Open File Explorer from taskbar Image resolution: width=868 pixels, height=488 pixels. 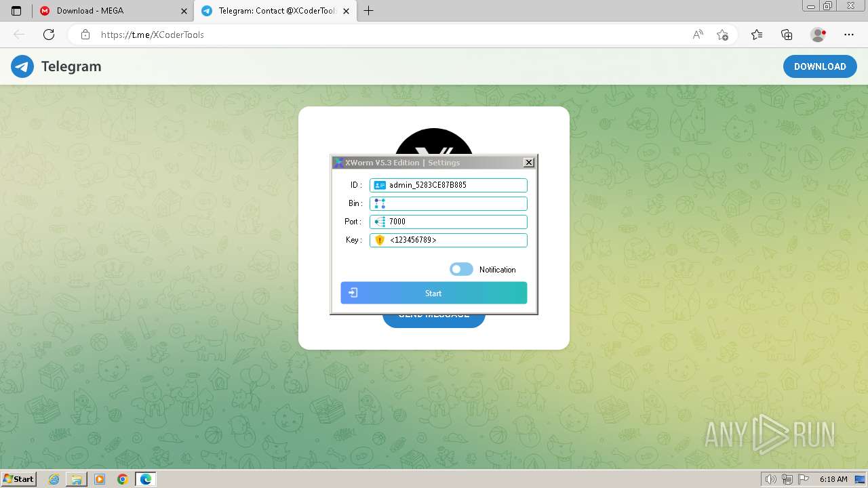coord(77,479)
